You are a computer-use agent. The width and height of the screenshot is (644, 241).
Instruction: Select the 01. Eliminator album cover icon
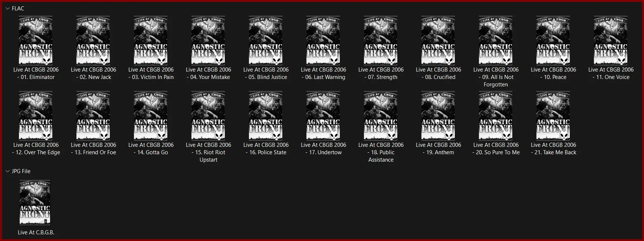tap(36, 40)
